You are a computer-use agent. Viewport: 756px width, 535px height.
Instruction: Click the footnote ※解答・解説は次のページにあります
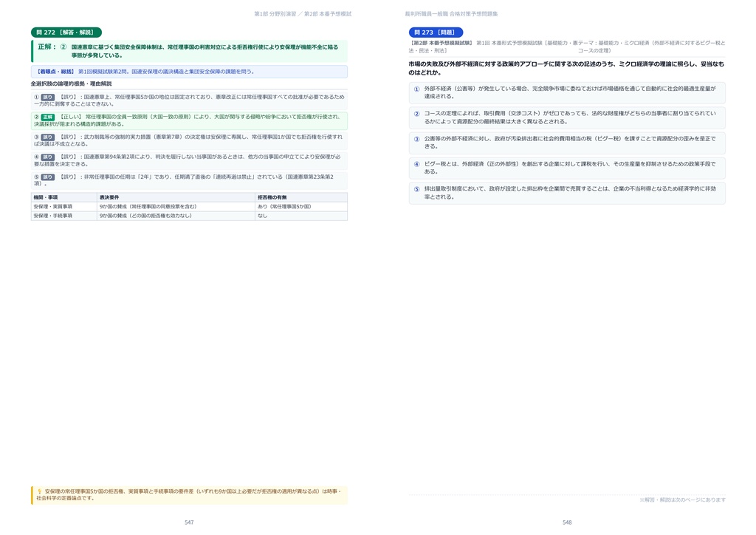682,500
